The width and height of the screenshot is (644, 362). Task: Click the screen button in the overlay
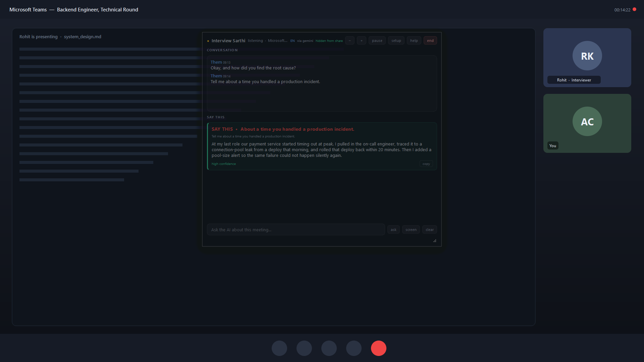411,230
